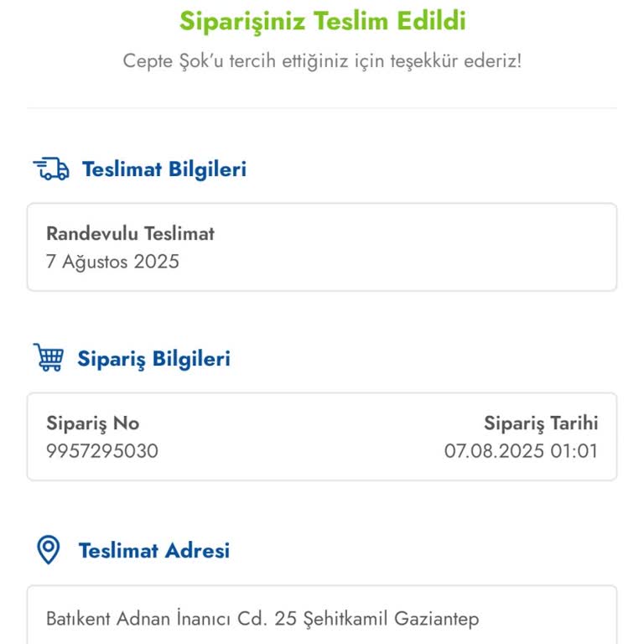
Task: Click the Cepte Şok thank-you message
Action: tap(322, 61)
